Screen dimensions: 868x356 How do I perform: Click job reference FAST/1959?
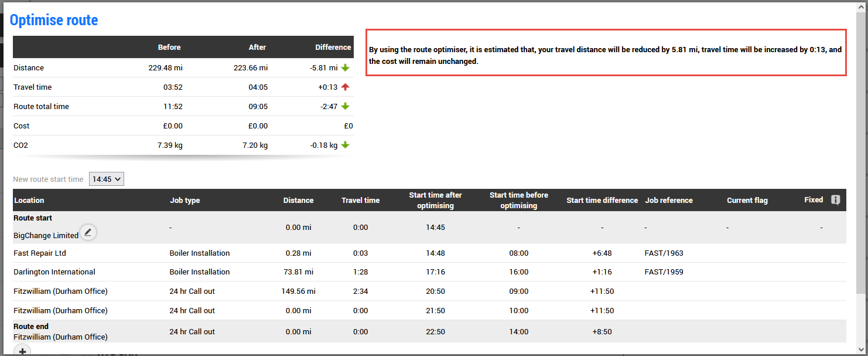pos(664,272)
